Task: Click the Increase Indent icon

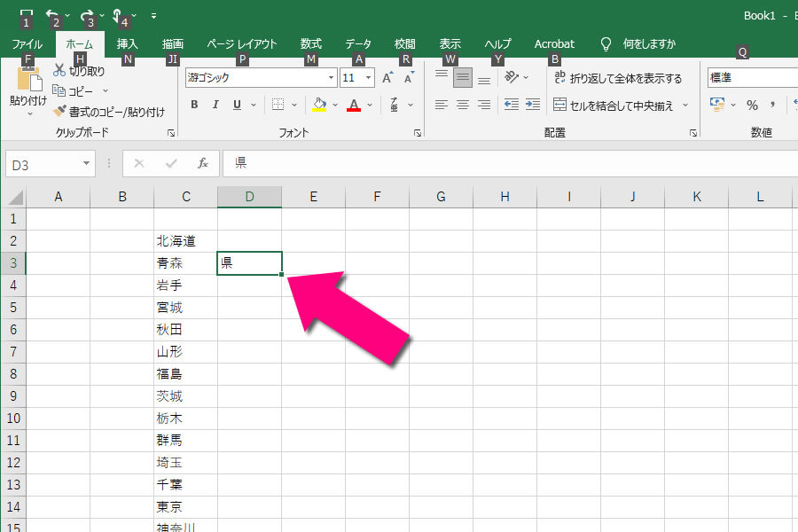Action: pyautogui.click(x=532, y=105)
